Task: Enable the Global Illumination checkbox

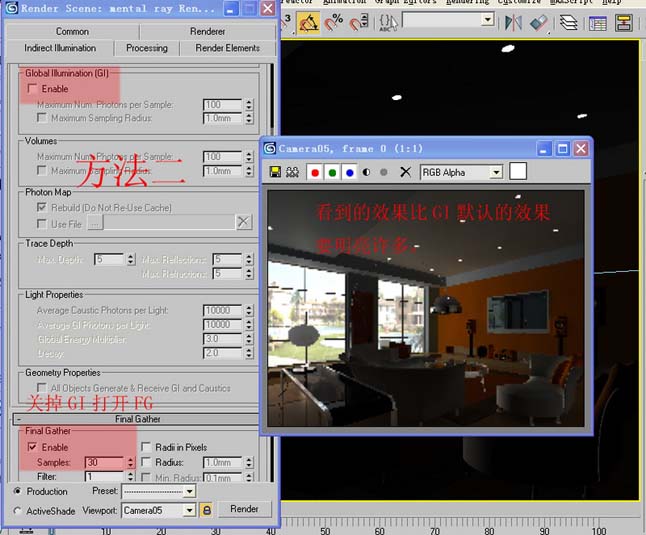Action: coord(32,88)
